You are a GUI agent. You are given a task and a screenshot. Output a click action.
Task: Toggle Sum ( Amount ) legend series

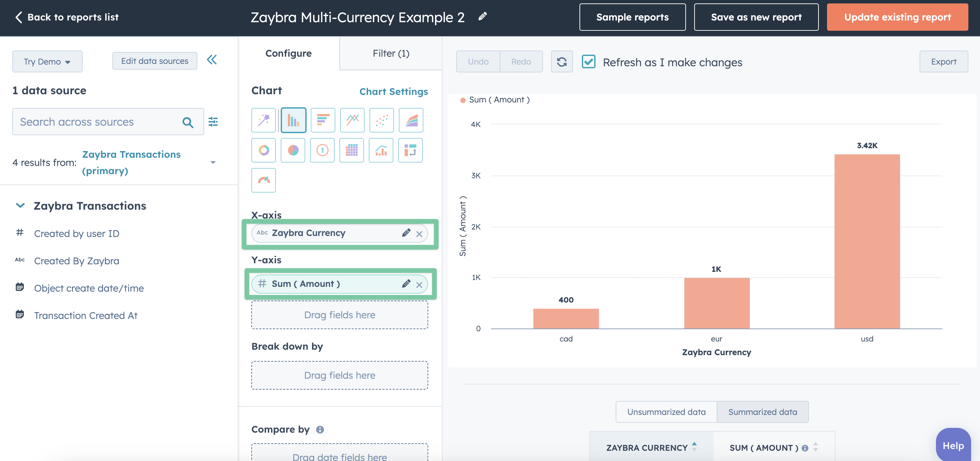495,100
